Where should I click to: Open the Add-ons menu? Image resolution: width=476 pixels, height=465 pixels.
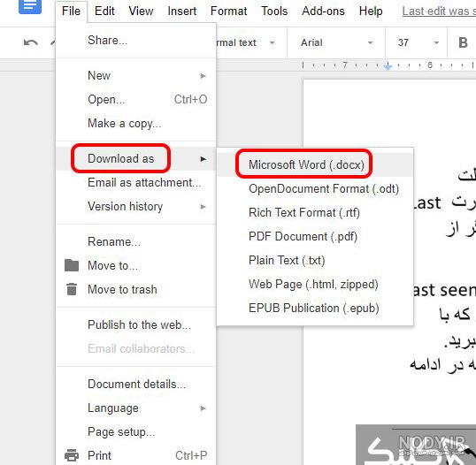tap(323, 11)
